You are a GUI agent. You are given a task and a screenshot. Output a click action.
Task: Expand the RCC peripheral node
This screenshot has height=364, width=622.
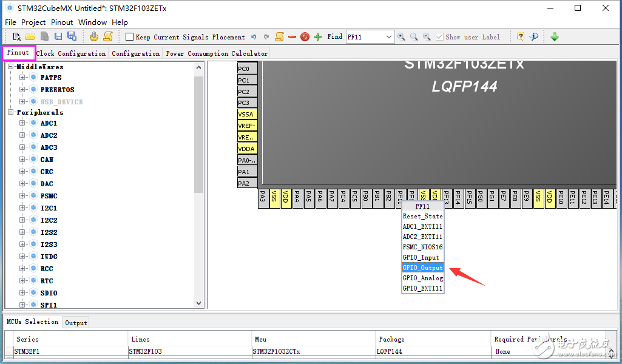(x=22, y=268)
